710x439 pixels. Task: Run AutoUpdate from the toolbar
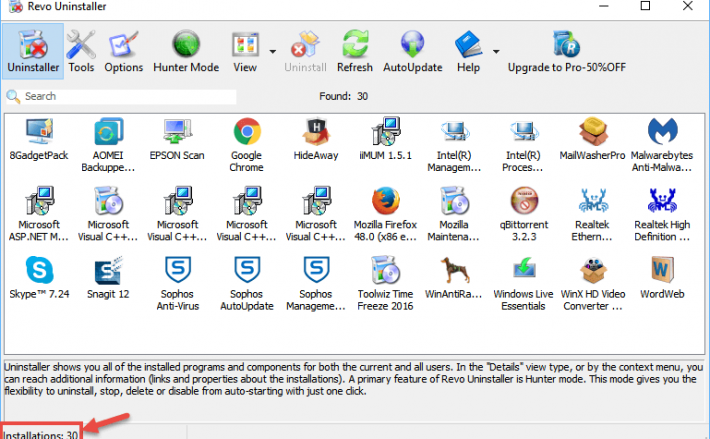[x=413, y=51]
